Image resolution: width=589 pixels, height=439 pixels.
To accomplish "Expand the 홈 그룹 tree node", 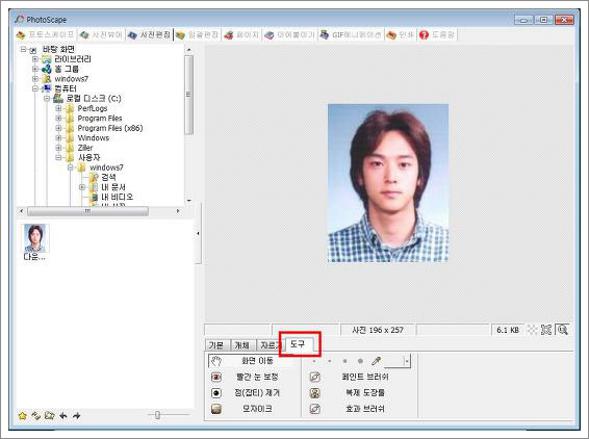I will pyautogui.click(x=35, y=69).
